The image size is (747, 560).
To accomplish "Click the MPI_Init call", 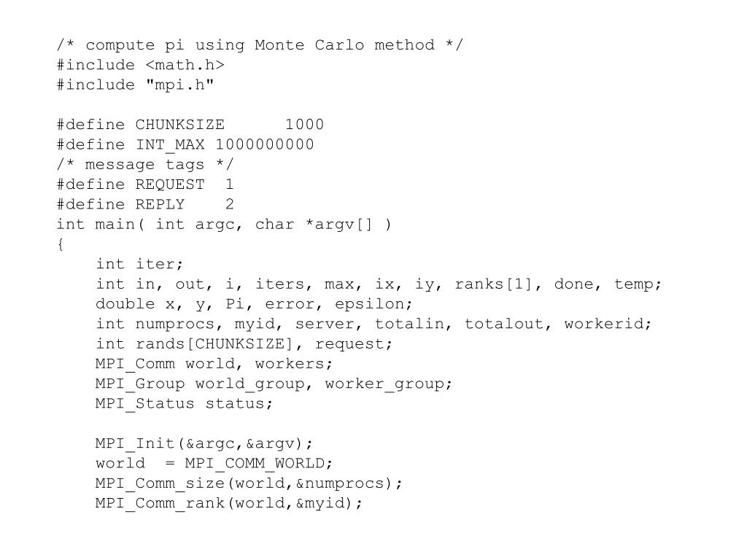I will click(204, 444).
